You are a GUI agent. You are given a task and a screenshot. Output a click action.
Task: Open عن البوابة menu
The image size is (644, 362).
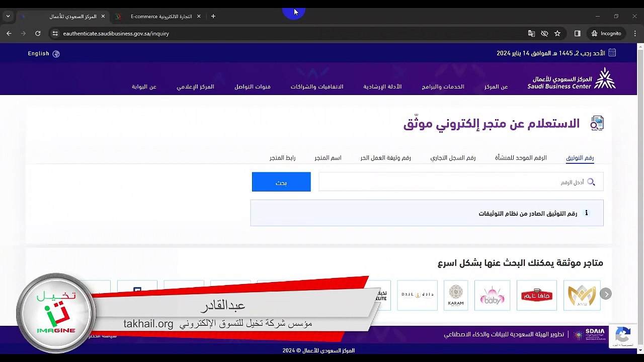[144, 86]
